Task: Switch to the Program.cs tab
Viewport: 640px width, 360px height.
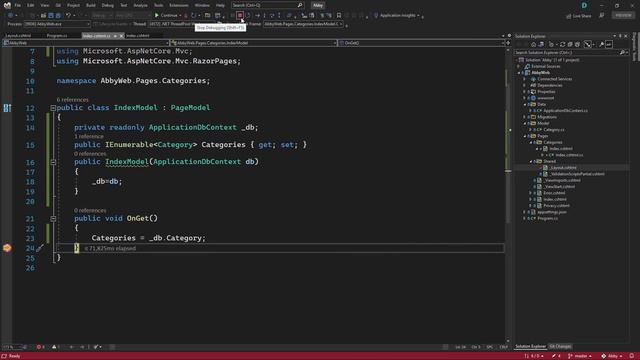Action: (x=57, y=36)
